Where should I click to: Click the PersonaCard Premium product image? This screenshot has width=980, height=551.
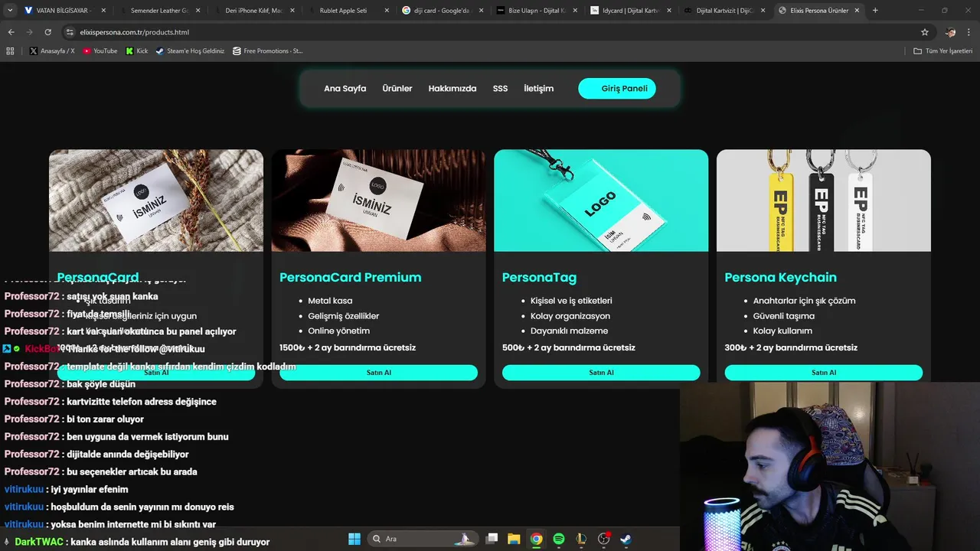coord(378,201)
